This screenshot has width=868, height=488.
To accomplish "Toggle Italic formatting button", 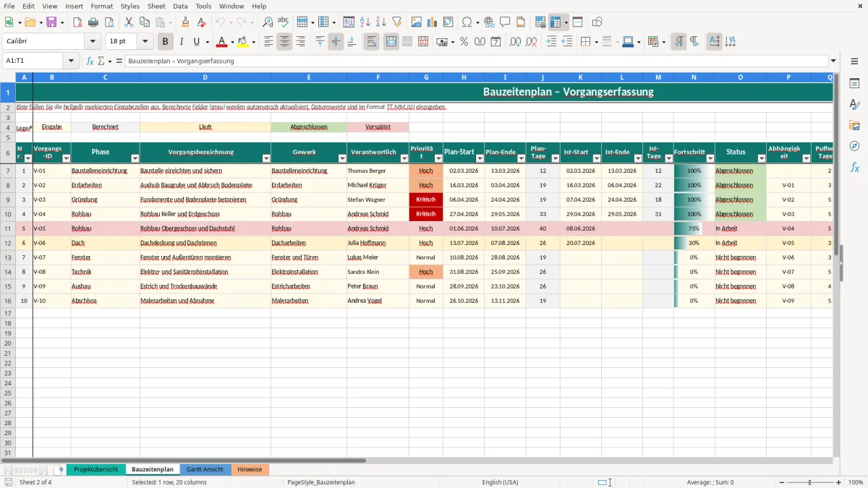I will pyautogui.click(x=182, y=42).
